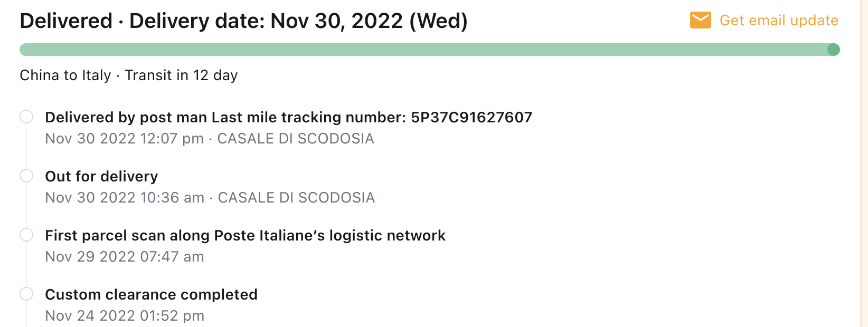Viewport: 868px width, 327px height.
Task: Click the Nov 30 2022 10:36 am timestamp
Action: [125, 198]
